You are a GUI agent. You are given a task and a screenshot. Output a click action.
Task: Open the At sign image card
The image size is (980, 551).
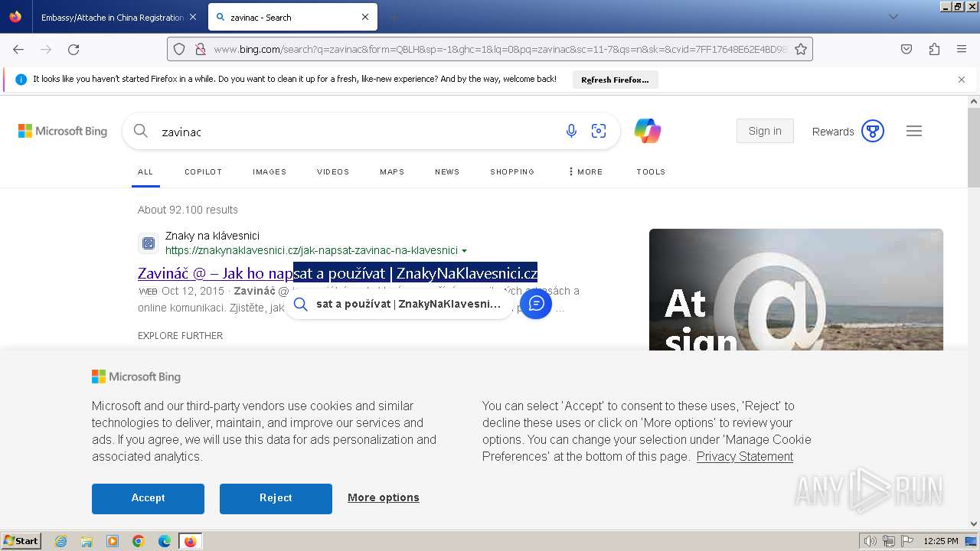[796, 289]
